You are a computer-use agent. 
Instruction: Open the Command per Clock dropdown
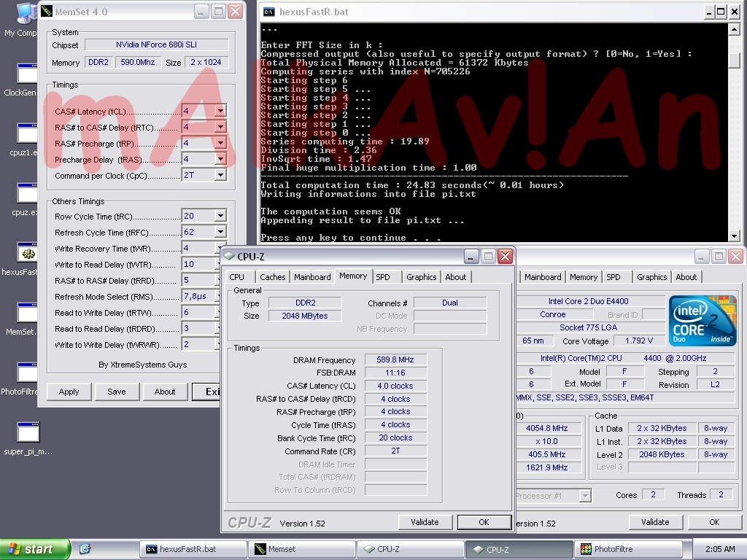220,175
